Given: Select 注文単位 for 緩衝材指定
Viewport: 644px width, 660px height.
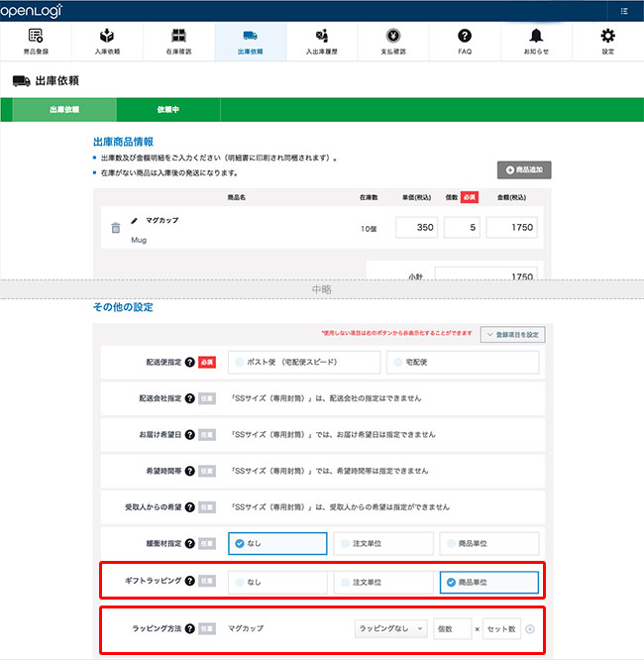Looking at the screenshot, I should (383, 543).
